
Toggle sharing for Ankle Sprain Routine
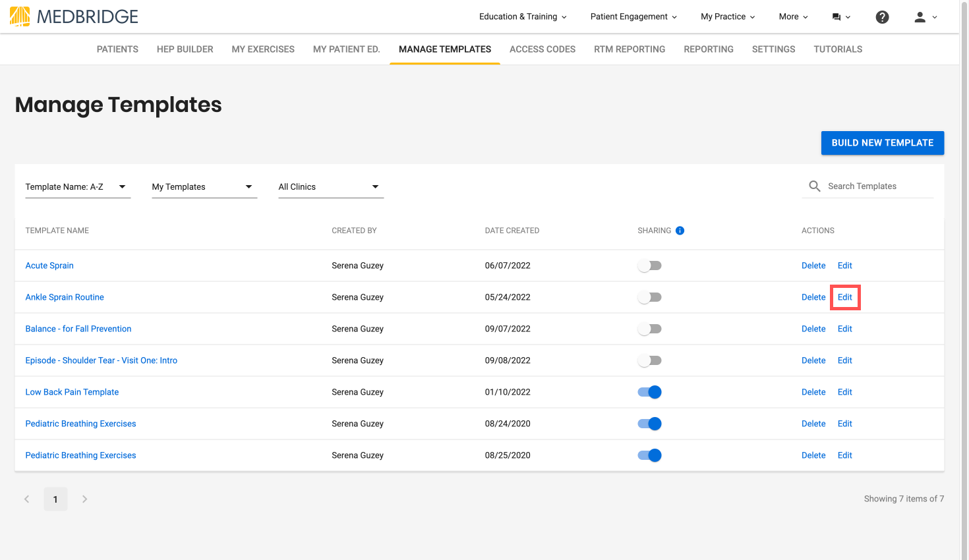coord(649,297)
